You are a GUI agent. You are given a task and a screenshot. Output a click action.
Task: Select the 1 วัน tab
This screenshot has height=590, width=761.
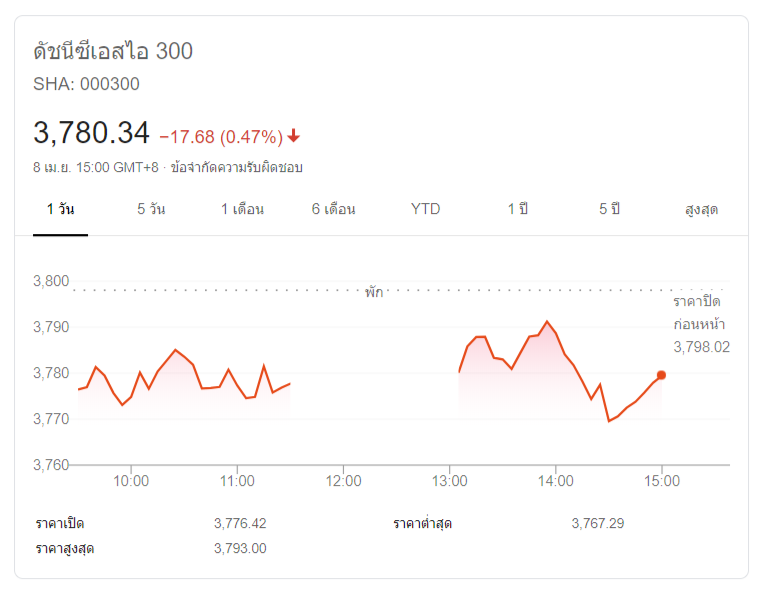tap(60, 209)
